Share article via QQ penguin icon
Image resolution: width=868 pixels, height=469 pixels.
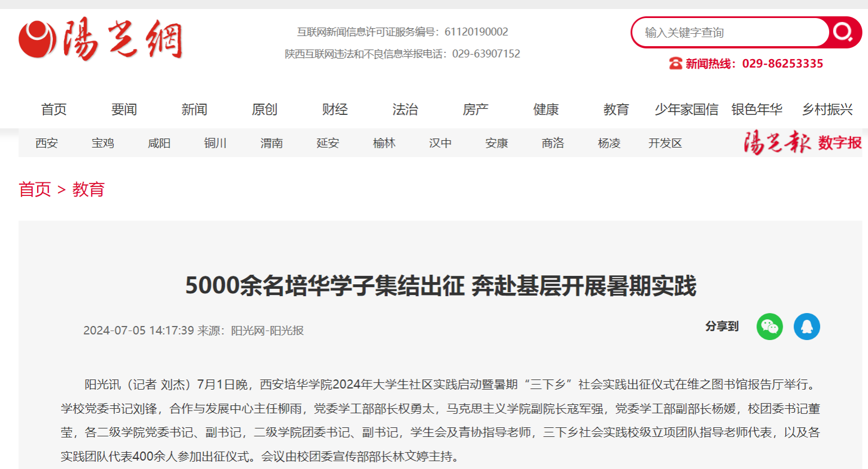807,327
